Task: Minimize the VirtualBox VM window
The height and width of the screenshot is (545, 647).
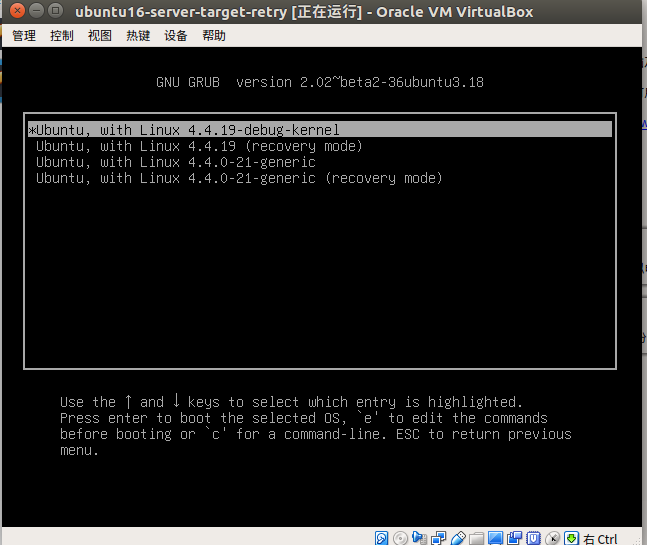Action: coord(36,10)
